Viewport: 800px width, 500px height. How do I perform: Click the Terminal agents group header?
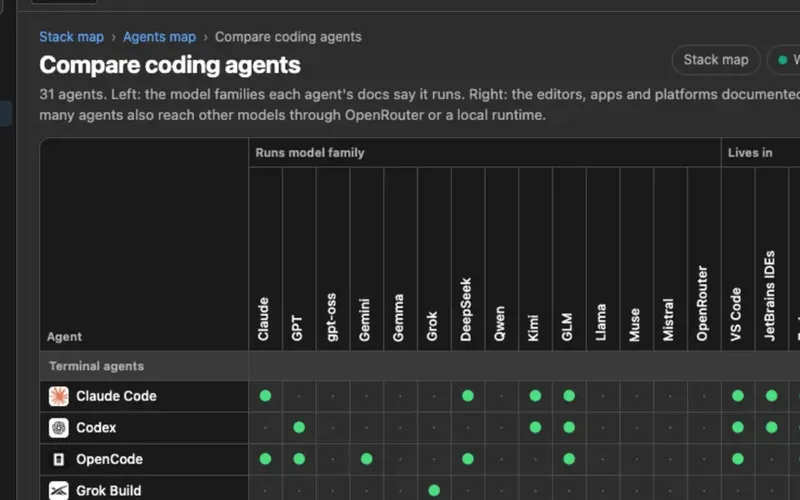96,366
